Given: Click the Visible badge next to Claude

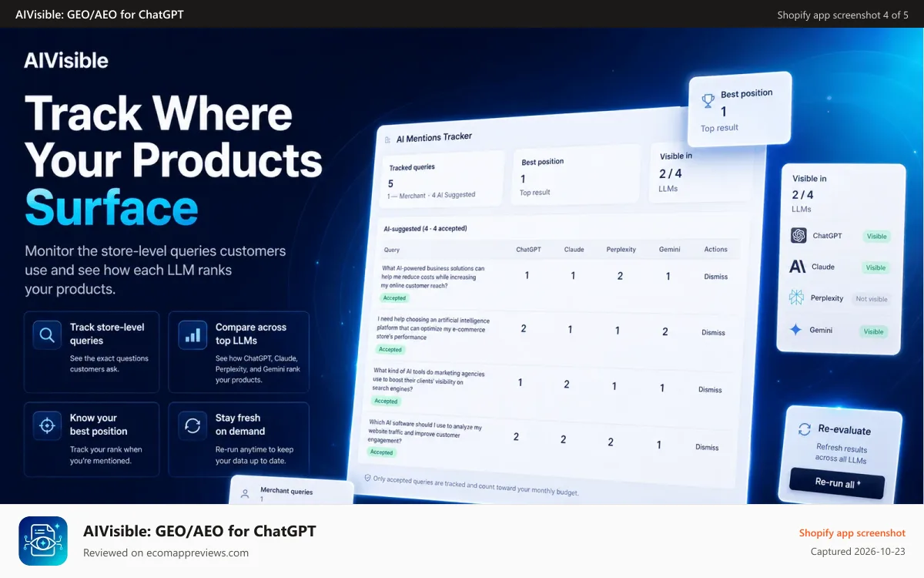Looking at the screenshot, I should (x=875, y=267).
